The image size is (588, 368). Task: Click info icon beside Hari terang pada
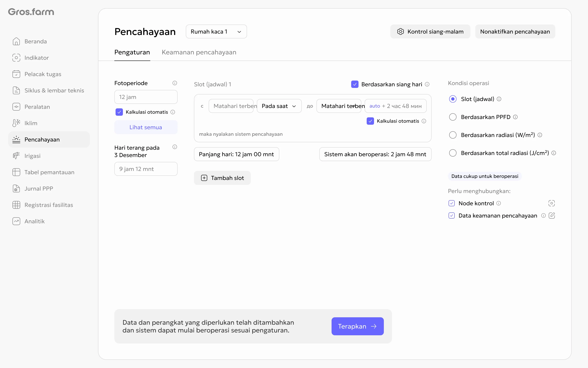[175, 147]
